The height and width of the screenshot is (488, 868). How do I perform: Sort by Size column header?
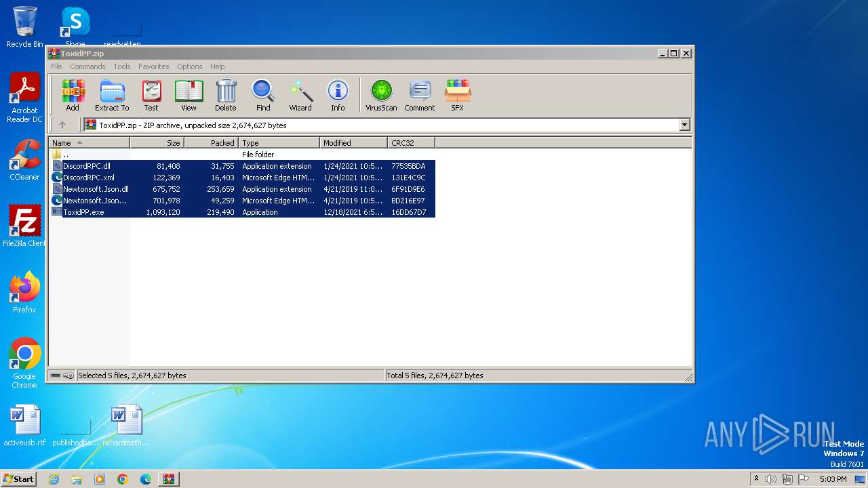click(x=157, y=143)
